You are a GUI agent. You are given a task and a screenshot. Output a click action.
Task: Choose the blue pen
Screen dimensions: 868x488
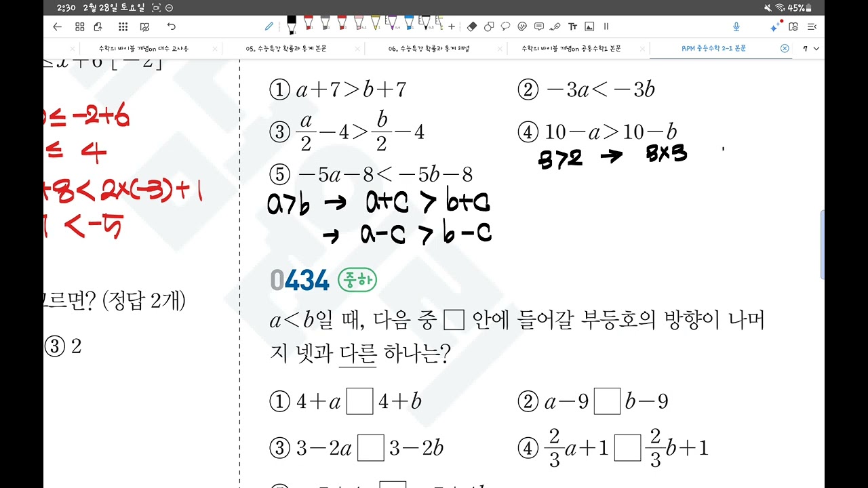(409, 23)
